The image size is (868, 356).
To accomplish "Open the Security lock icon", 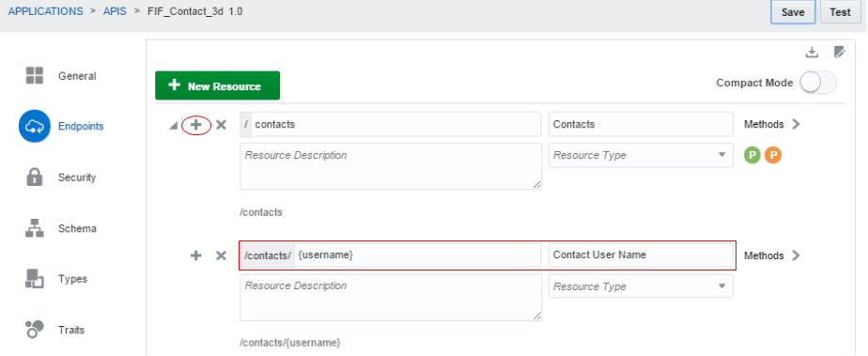I will tap(35, 178).
